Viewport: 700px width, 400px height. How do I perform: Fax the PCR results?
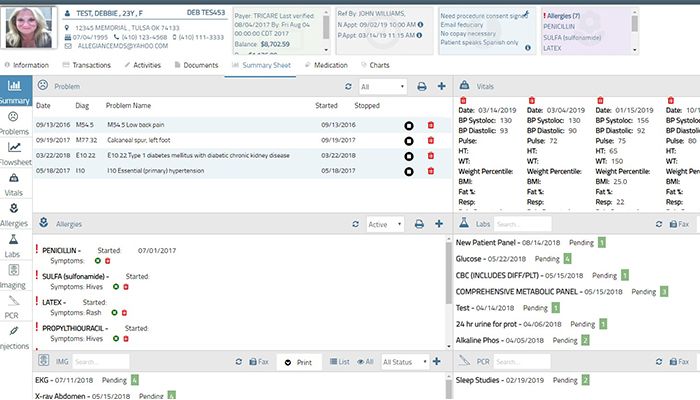pyautogui.click(x=679, y=362)
